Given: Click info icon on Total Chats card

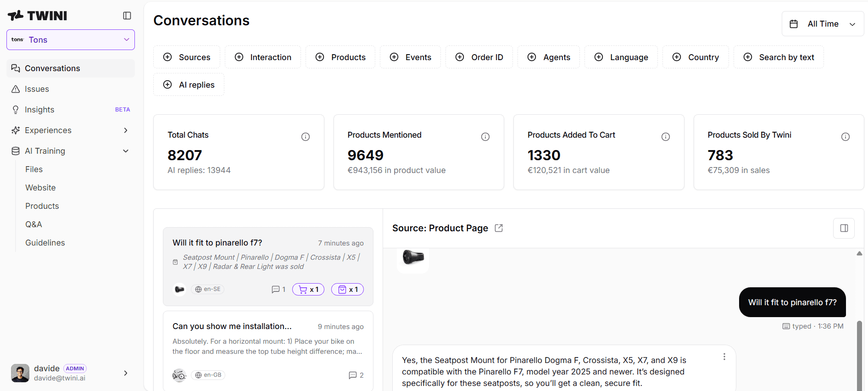Looking at the screenshot, I should pos(306,137).
